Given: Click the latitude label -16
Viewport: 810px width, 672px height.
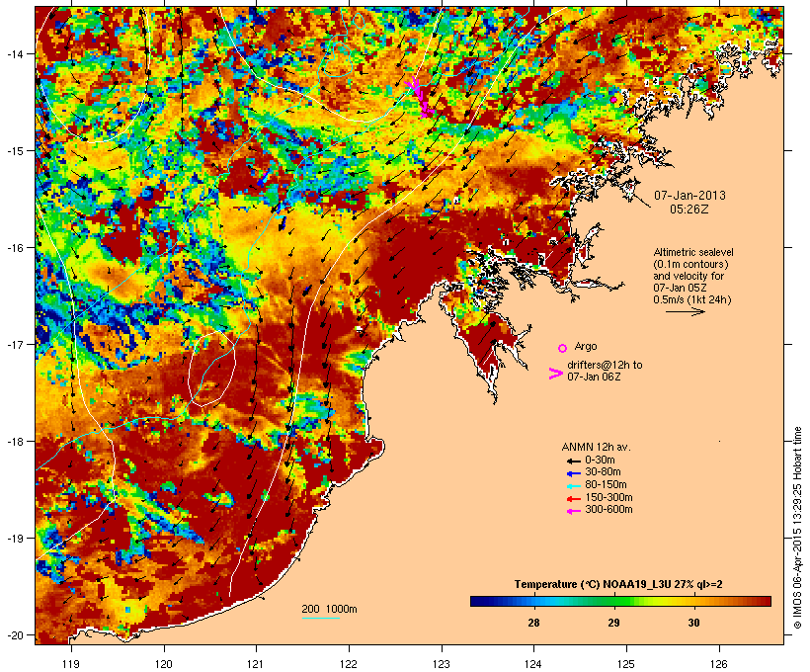Looking at the screenshot, I should 14,248.
